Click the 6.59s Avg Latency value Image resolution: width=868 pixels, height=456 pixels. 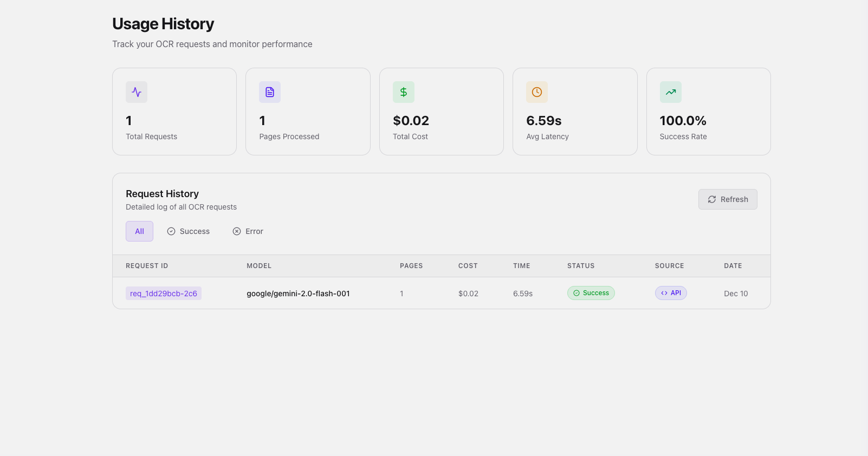[x=544, y=121]
